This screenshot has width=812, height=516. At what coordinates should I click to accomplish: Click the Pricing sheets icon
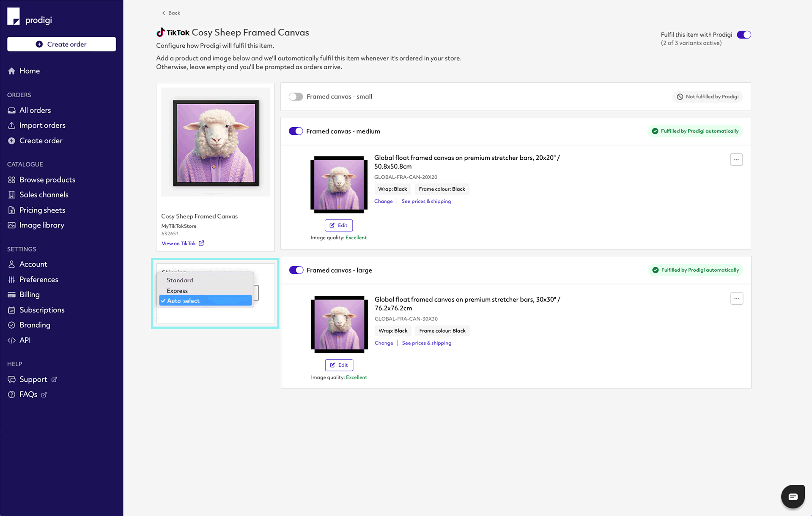tap(12, 210)
